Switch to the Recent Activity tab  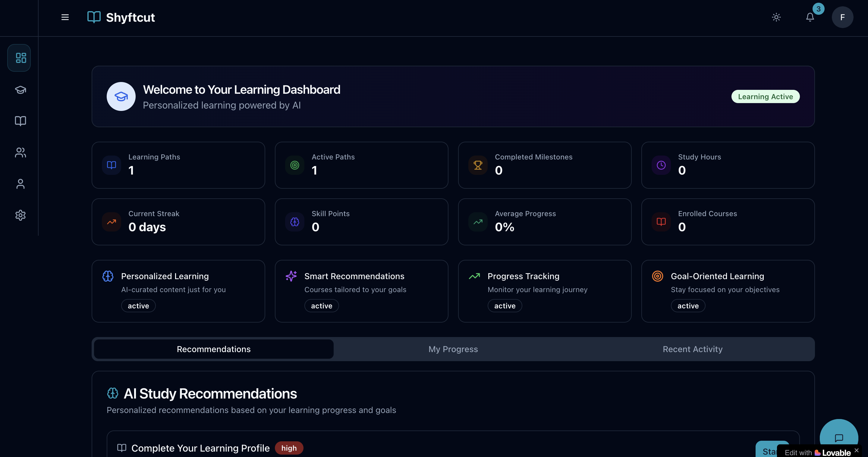[x=692, y=349]
